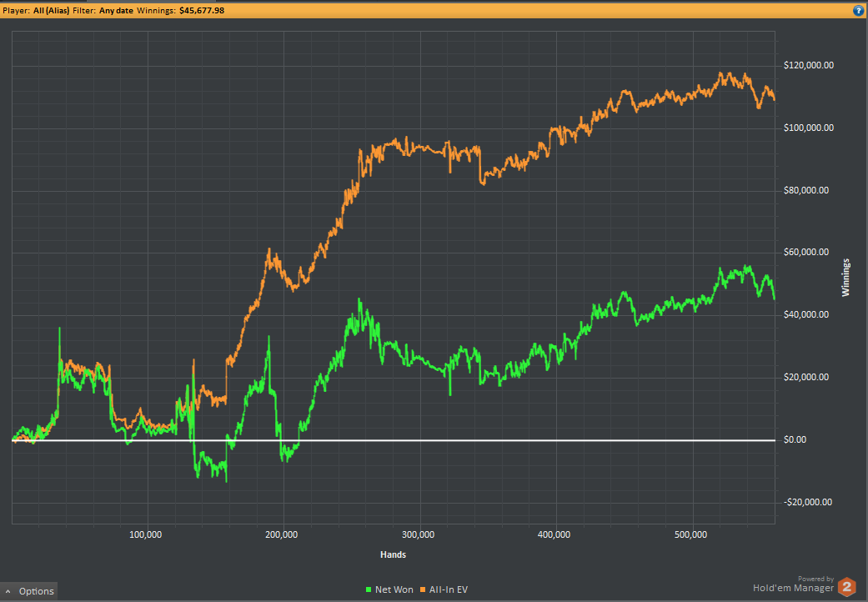Toggle the Net Won legend entry
This screenshot has width=868, height=602.
[389, 589]
